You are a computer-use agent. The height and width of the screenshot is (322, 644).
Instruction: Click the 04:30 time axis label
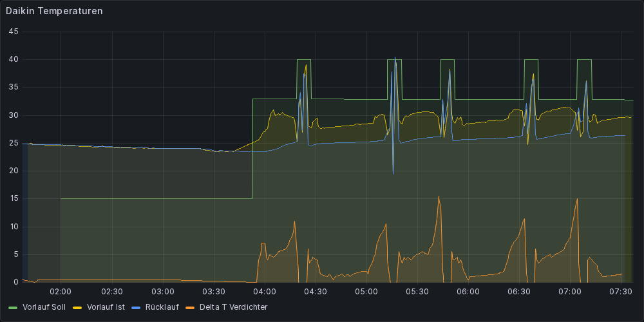click(316, 292)
